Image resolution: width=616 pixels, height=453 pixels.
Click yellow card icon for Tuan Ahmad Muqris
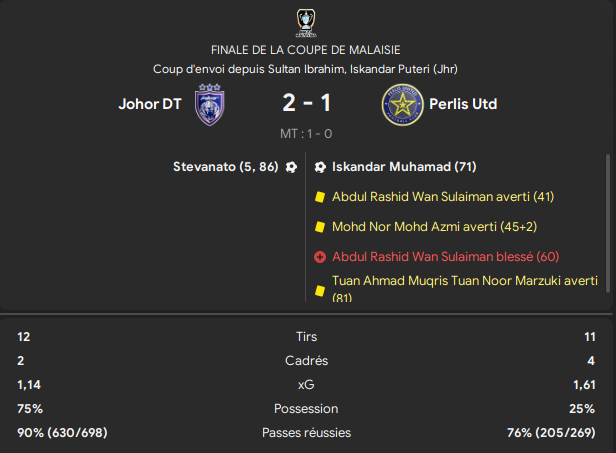click(320, 291)
